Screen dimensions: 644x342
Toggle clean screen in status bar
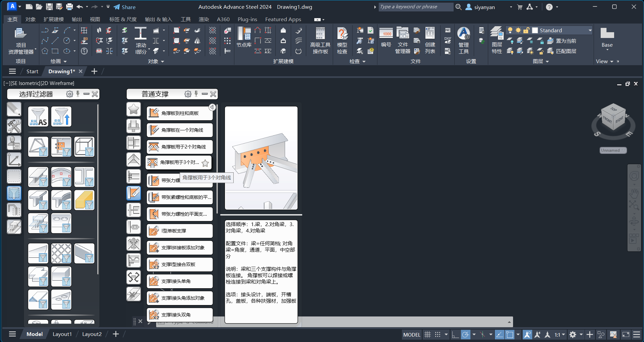626,335
